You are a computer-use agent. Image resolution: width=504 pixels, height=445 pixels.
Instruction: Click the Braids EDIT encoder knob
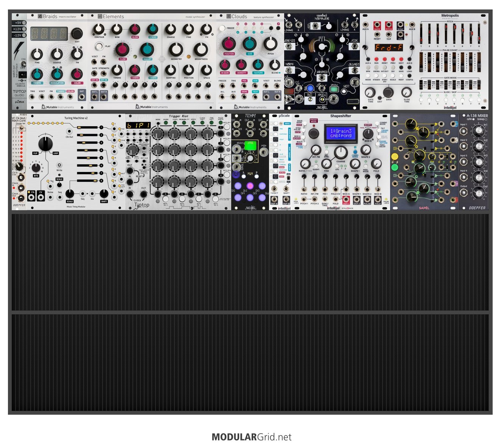click(x=77, y=33)
